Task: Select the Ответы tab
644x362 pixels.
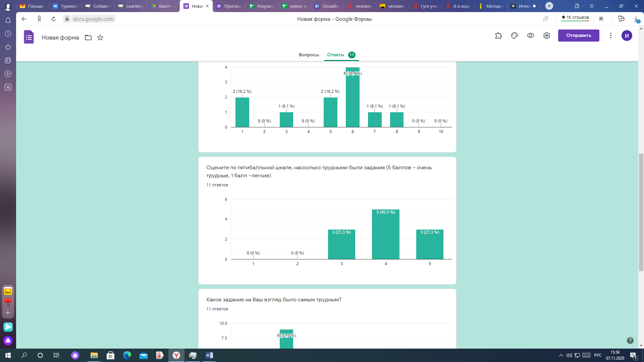Action: click(x=341, y=55)
